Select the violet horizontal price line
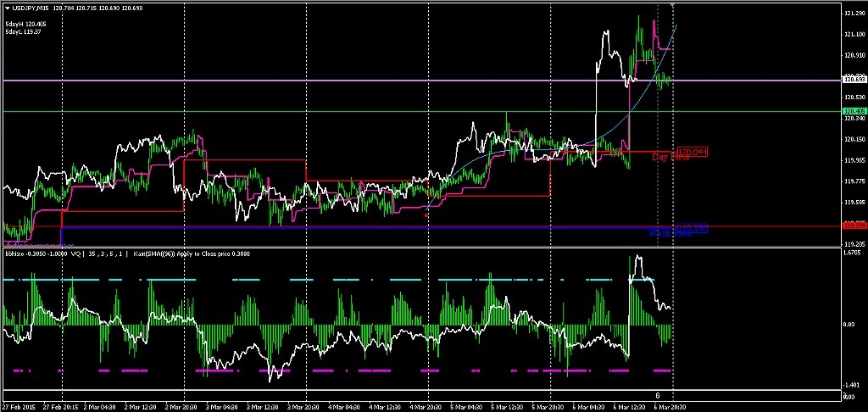The image size is (868, 412). point(339,81)
